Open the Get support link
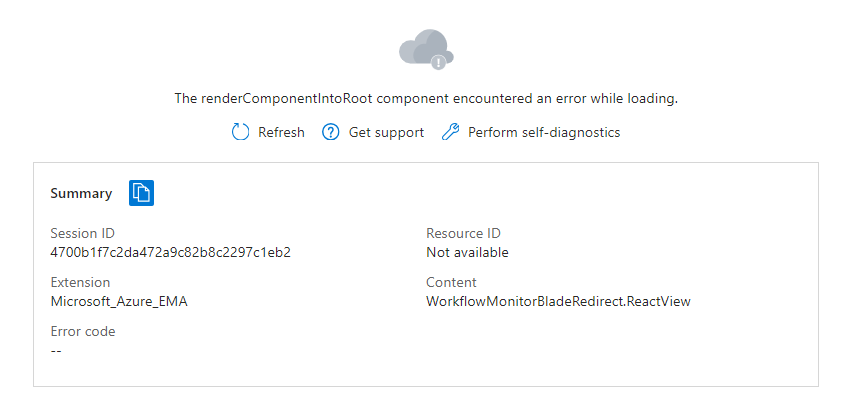The width and height of the screenshot is (859, 412). tap(386, 132)
